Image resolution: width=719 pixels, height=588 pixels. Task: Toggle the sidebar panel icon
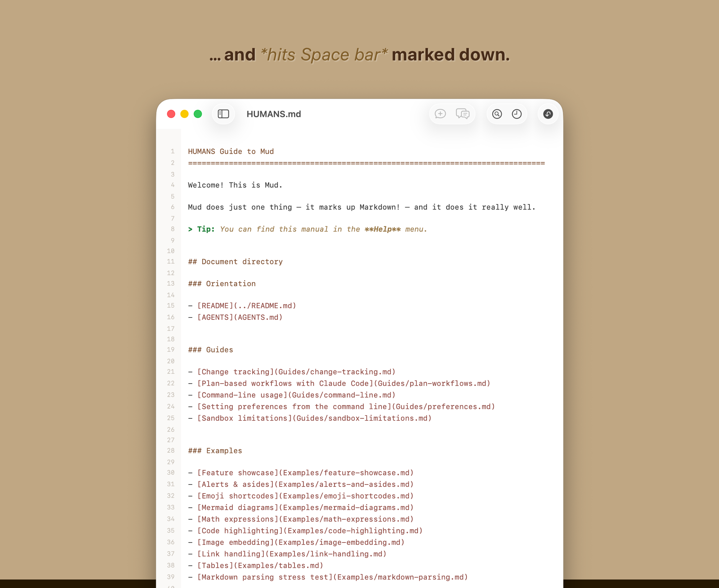tap(223, 114)
